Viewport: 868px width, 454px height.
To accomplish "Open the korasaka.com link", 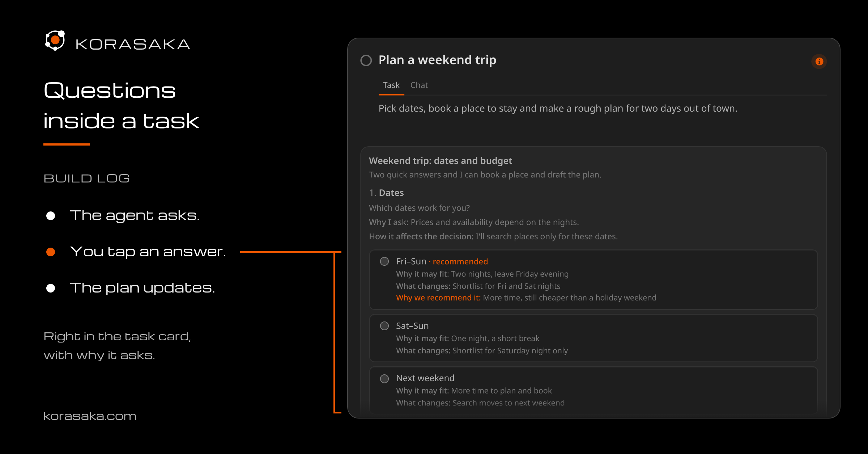I will (90, 416).
